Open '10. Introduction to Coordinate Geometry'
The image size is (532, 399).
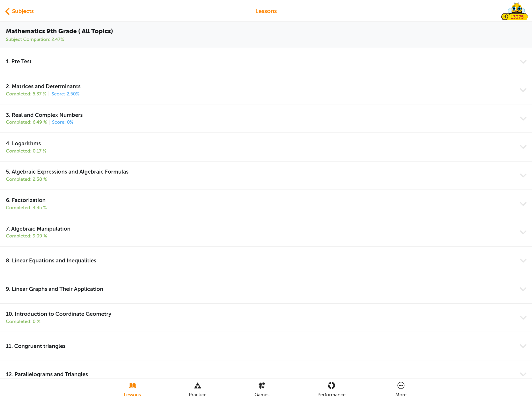click(x=266, y=318)
